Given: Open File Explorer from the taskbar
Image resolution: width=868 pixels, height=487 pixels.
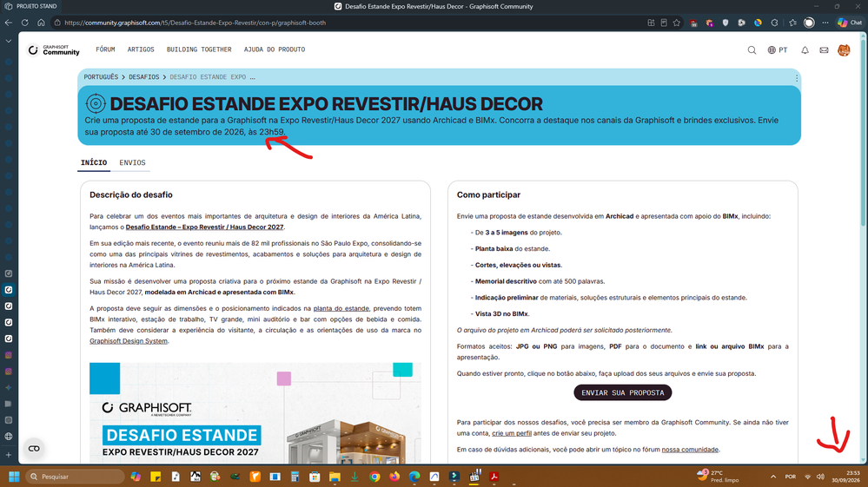Looking at the screenshot, I should [335, 477].
